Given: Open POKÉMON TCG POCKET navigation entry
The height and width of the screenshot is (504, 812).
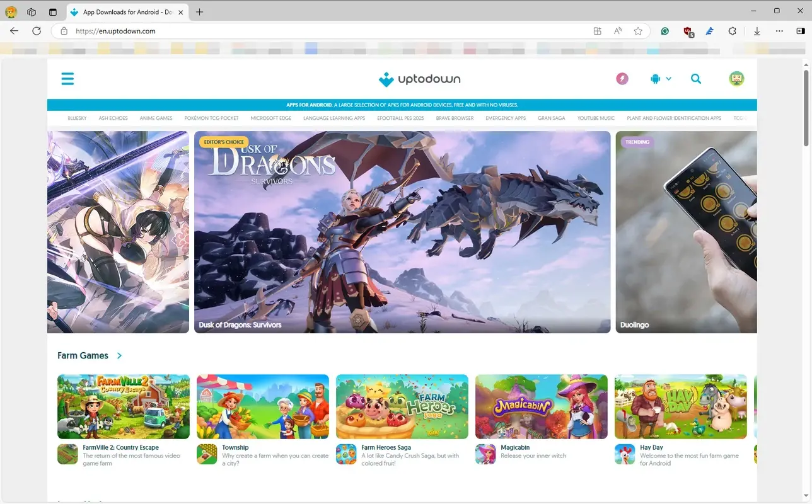Looking at the screenshot, I should coord(211,118).
